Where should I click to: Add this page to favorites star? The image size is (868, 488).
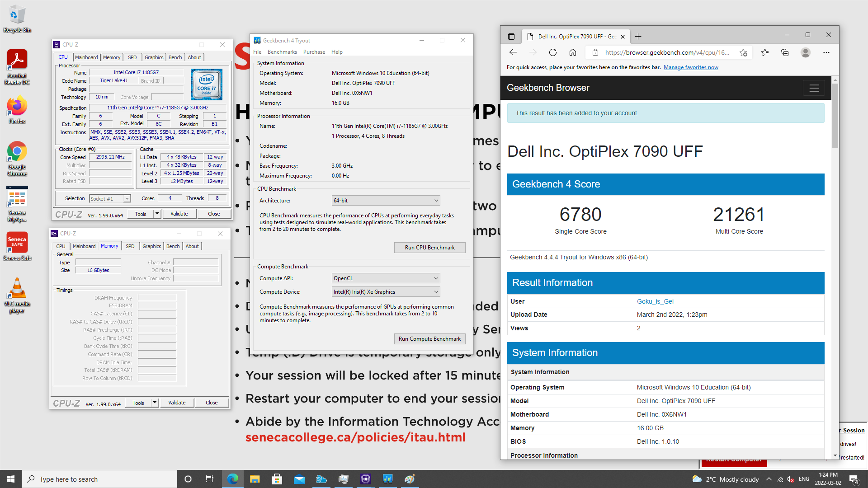coord(743,52)
